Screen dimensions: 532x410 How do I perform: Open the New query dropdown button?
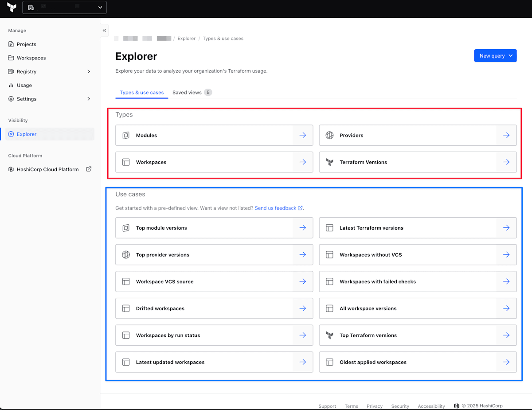[x=495, y=56]
